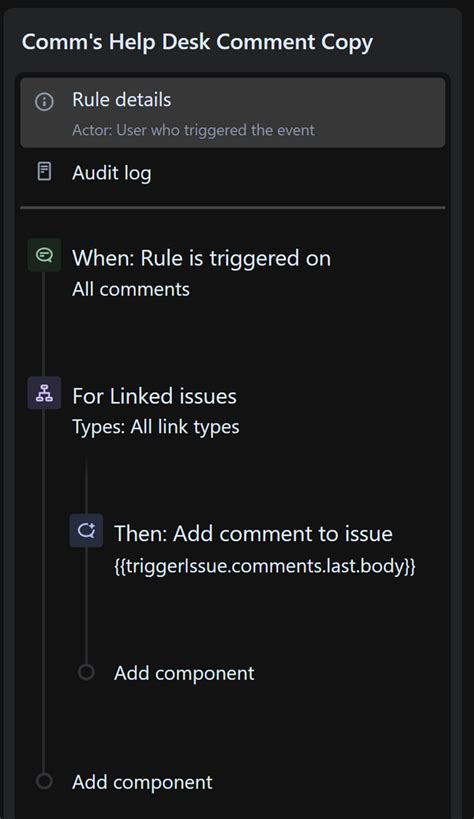Click 'Types: All link types' text
The image size is (474, 819).
(156, 427)
